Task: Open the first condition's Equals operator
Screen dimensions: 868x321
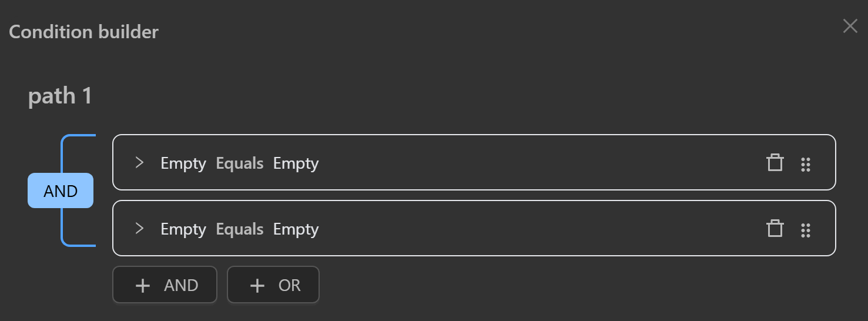Action: pyautogui.click(x=240, y=163)
